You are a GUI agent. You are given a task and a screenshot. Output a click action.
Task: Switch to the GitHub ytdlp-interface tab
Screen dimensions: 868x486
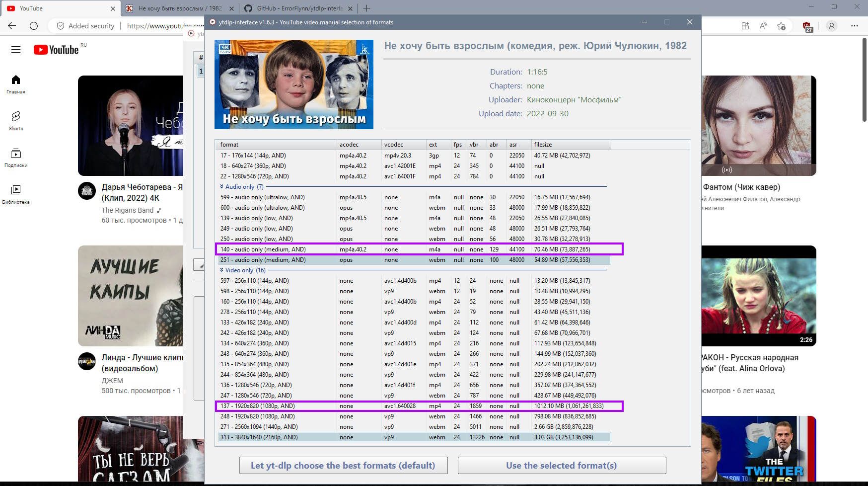[299, 8]
